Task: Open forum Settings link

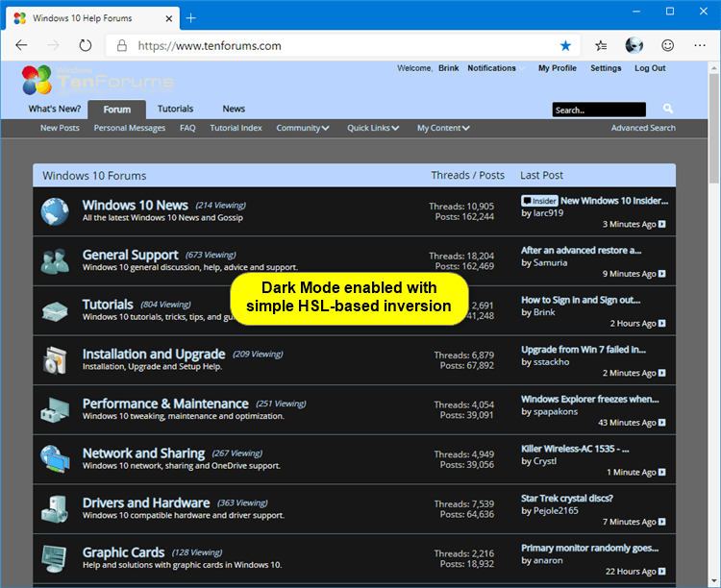Action: (x=606, y=68)
